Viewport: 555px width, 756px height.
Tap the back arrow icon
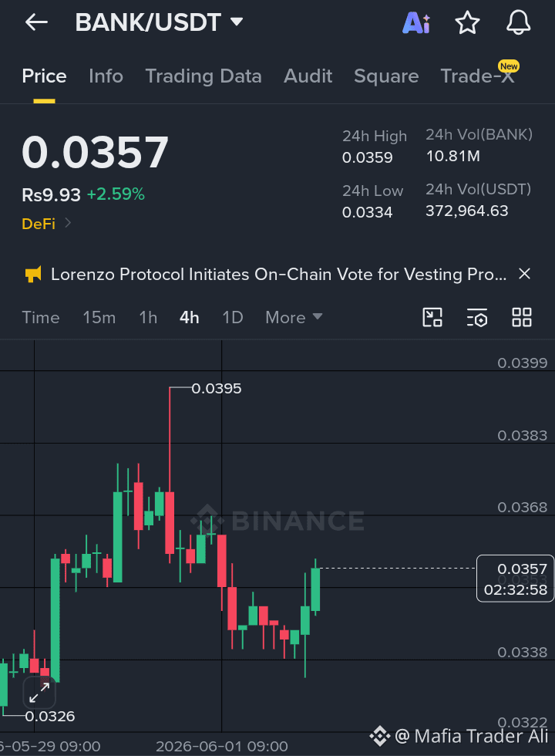(x=37, y=22)
